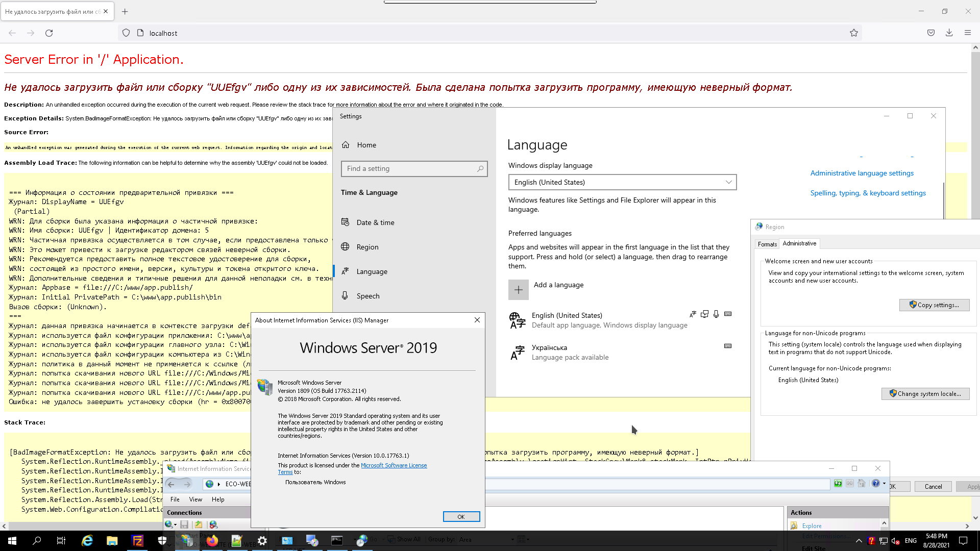Open the View menu in IIS Manager
980x551 pixels.
click(x=195, y=499)
